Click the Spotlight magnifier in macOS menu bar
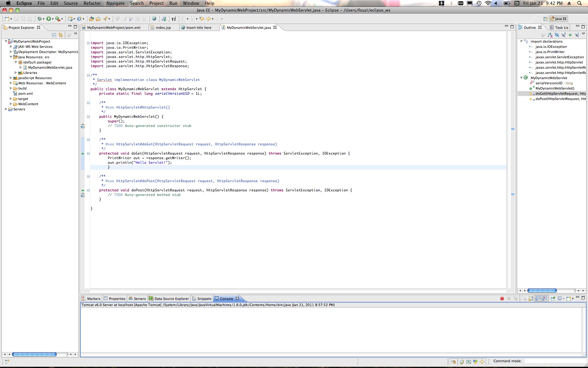The image size is (588, 368). coord(579,3)
